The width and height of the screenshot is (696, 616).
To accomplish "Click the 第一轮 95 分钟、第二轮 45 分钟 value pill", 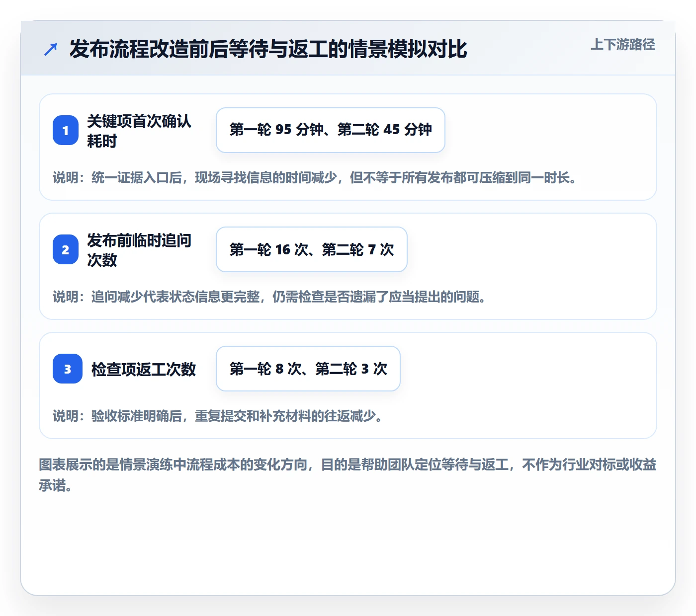I will pyautogui.click(x=331, y=130).
